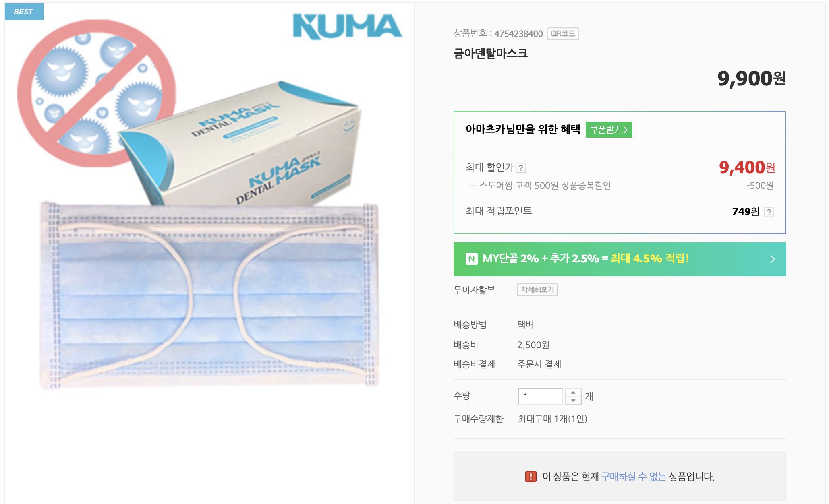Viewport: 829px width, 504px height.
Task: Open the QR코드 button
Action: (563, 34)
